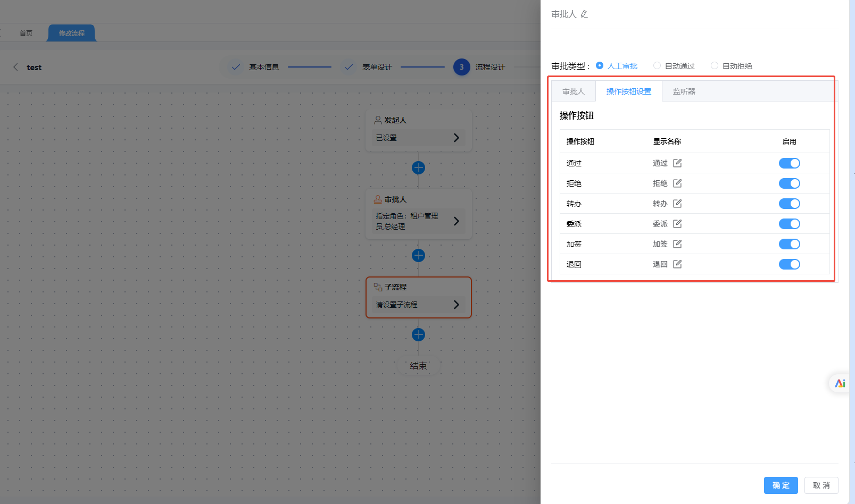This screenshot has height=504, width=855.
Task: Click the 基本信息 step checkmark
Action: coord(236,67)
